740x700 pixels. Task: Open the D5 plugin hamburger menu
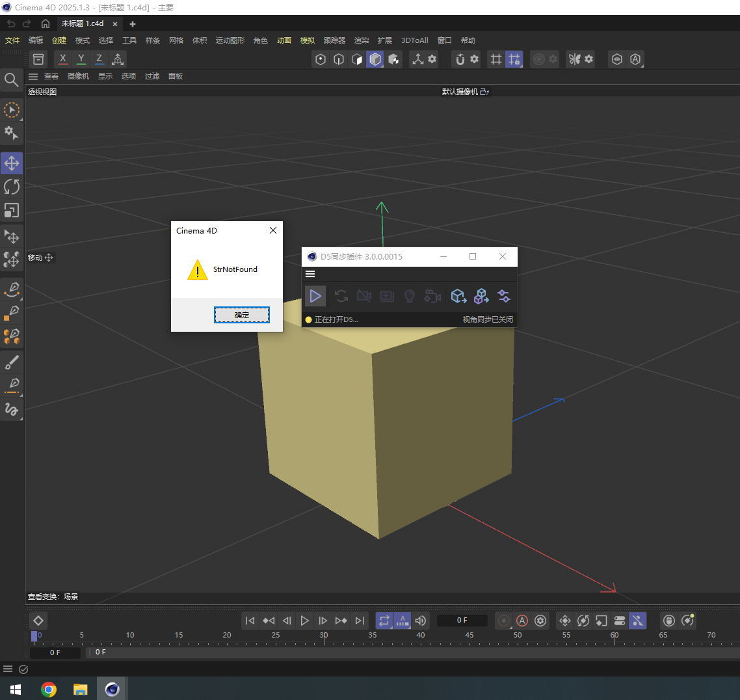[x=310, y=274]
